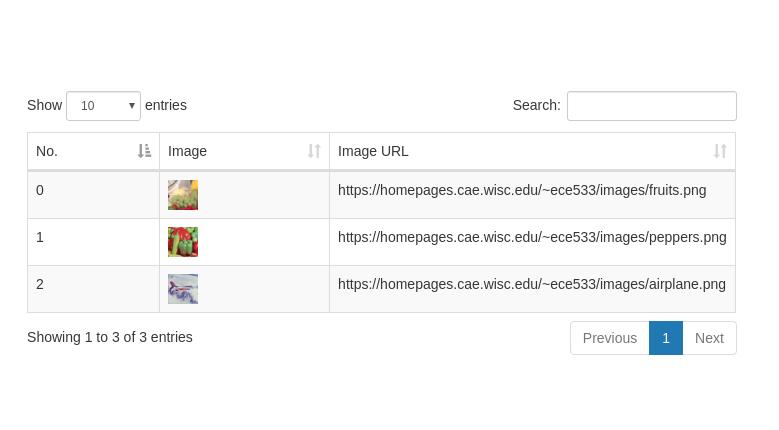This screenshot has width=779, height=430.
Task: Go to the Next page
Action: coord(709,338)
